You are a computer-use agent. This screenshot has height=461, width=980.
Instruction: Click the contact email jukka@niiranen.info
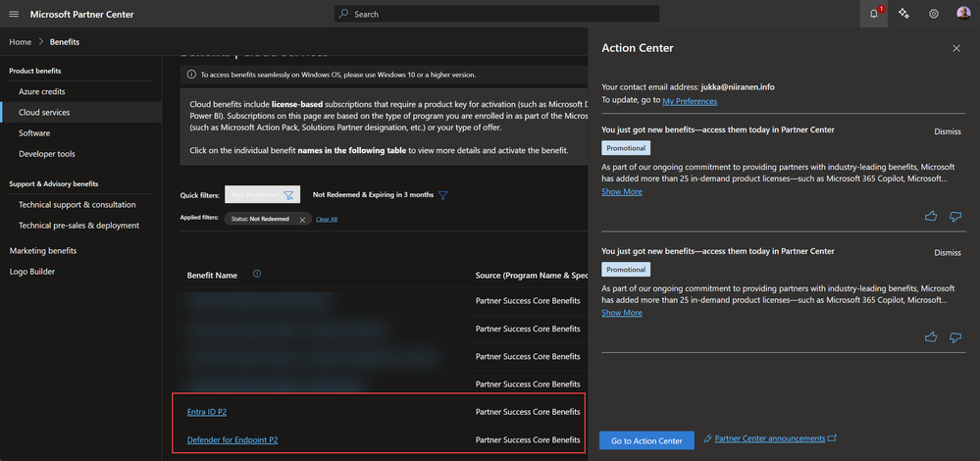(x=738, y=87)
